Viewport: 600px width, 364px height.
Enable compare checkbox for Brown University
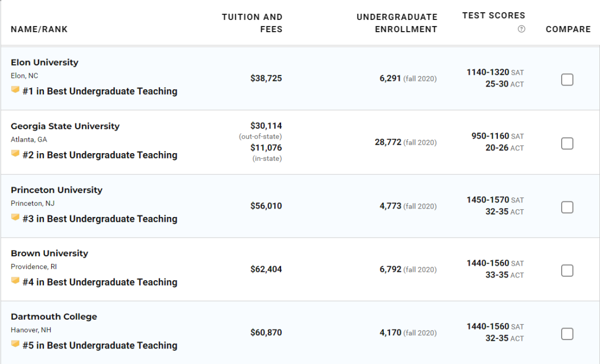567,270
